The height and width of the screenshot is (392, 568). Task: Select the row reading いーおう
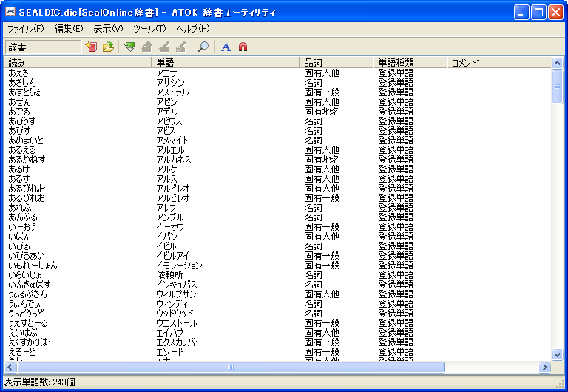click(22, 227)
